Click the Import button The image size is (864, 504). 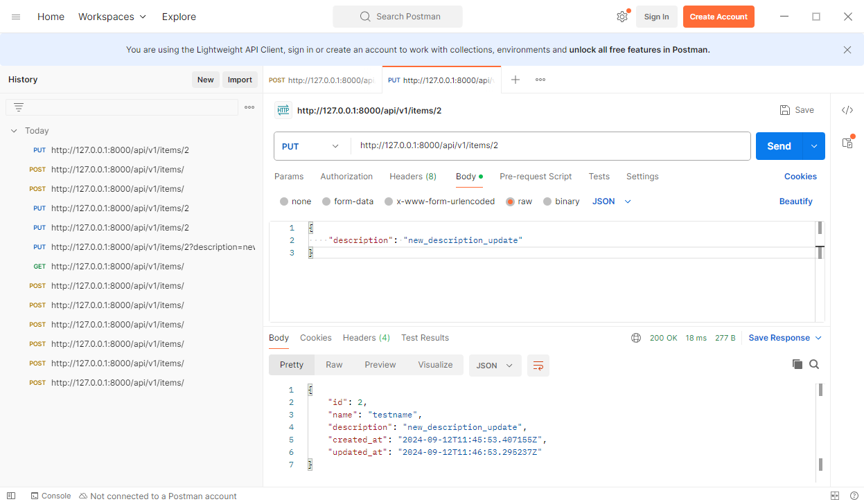(240, 80)
